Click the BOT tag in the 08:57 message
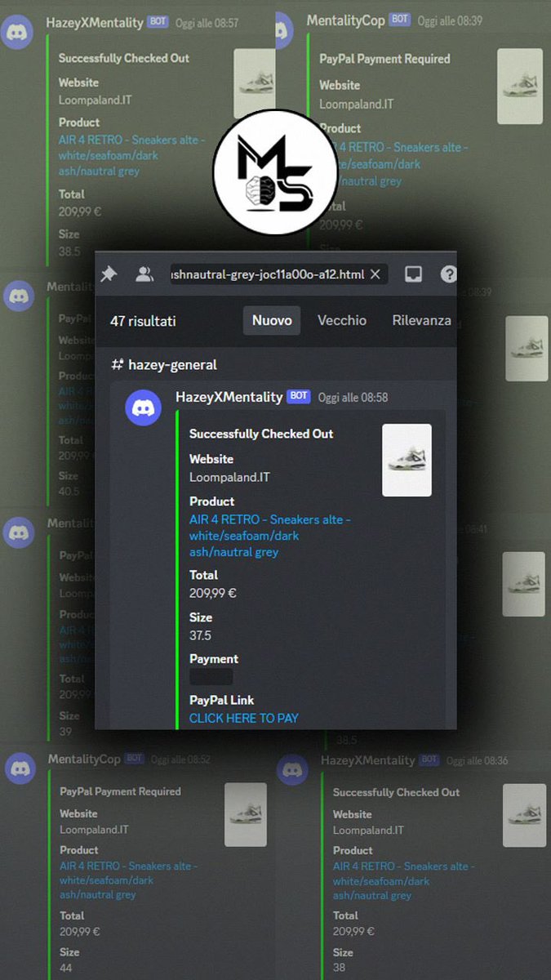551x980 pixels. point(158,22)
